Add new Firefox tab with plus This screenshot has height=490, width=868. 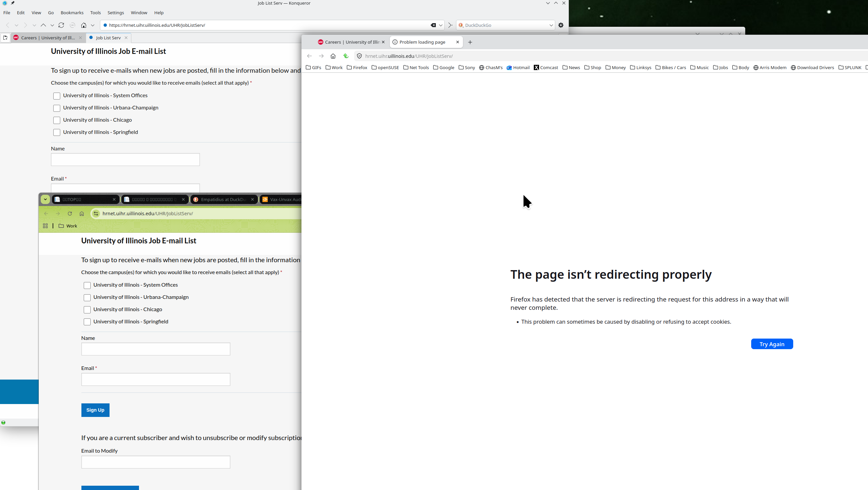click(x=470, y=42)
